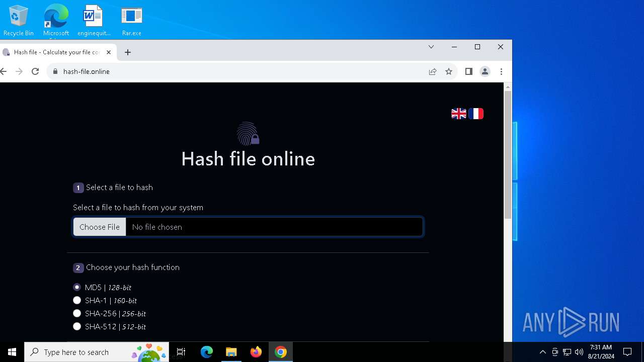
Task: Open File Explorer from the taskbar
Action: coord(231,352)
